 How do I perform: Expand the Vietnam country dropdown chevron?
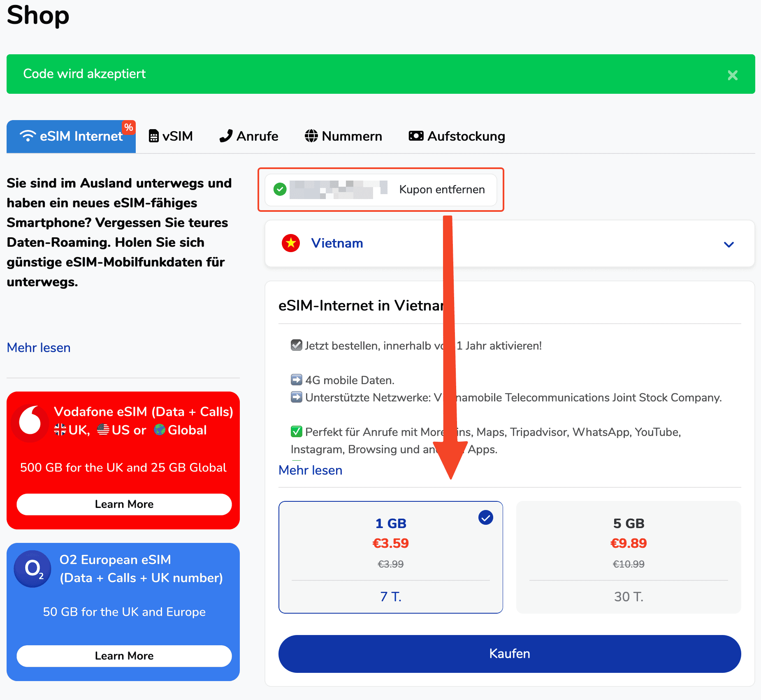point(729,244)
